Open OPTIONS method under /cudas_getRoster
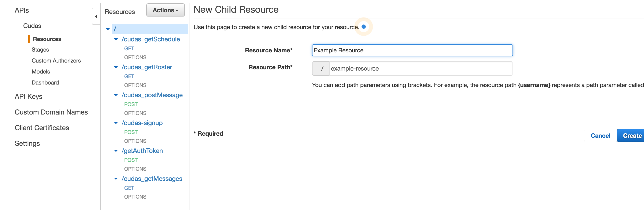 click(x=135, y=85)
